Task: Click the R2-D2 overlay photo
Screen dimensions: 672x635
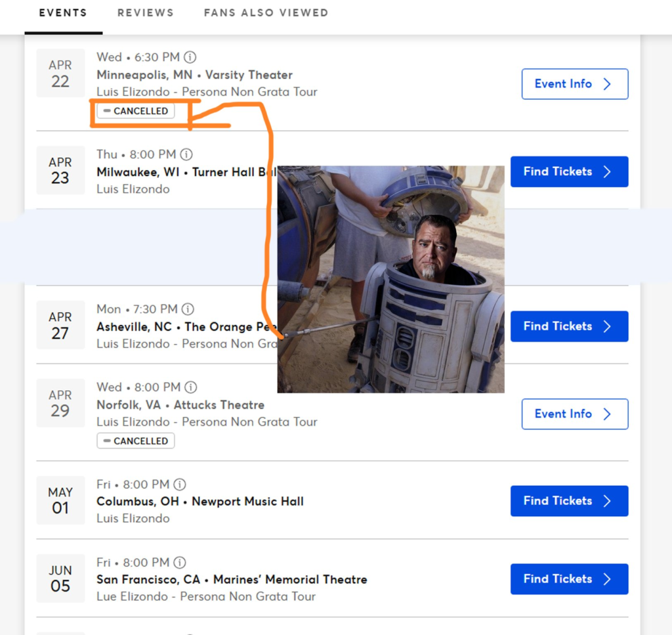Action: click(x=390, y=279)
